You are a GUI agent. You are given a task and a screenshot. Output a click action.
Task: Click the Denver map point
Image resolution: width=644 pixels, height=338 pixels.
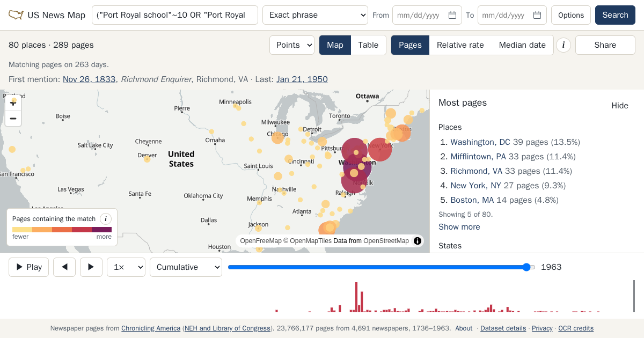point(147,159)
